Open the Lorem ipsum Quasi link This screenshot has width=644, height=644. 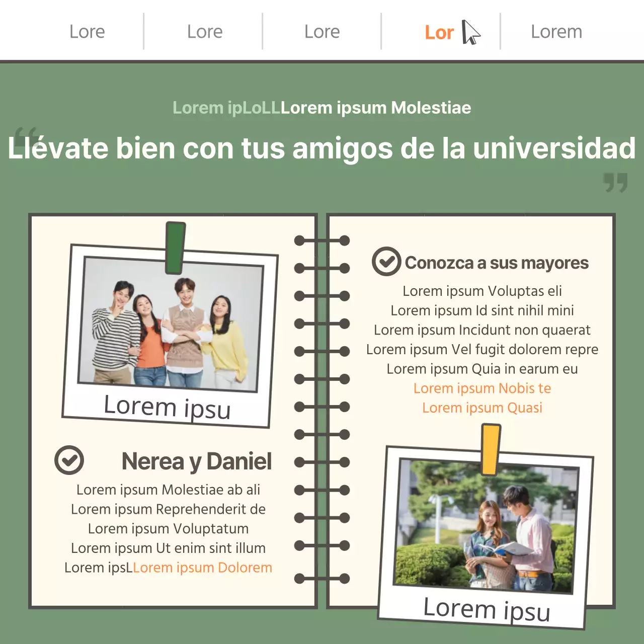pos(482,408)
